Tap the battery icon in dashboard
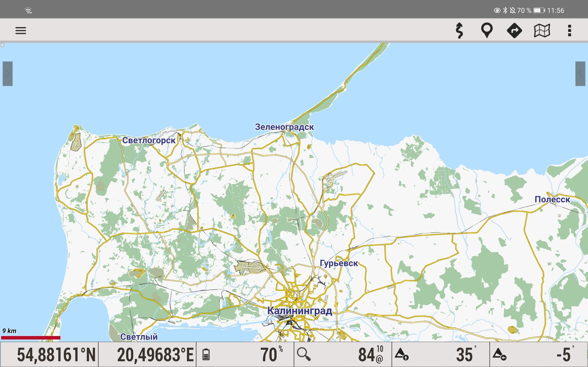Screen dimensions: 588x367 [206, 354]
